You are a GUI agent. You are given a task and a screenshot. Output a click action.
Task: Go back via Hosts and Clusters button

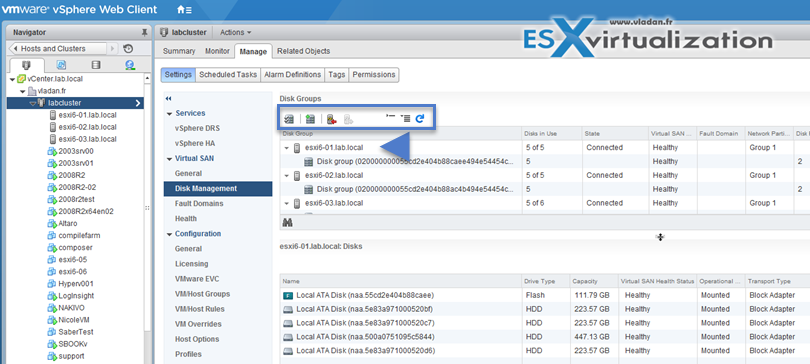[x=57, y=49]
